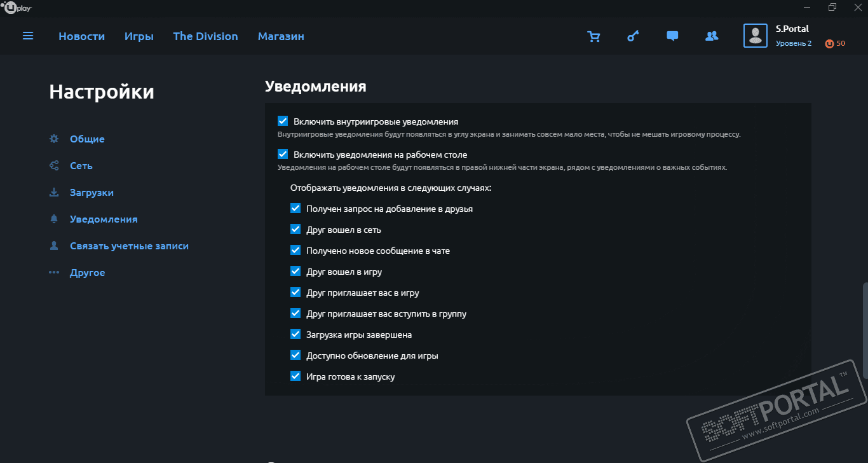Viewport: 868px width, 463px height.
Task: Open the friends list icon
Action: pos(712,36)
